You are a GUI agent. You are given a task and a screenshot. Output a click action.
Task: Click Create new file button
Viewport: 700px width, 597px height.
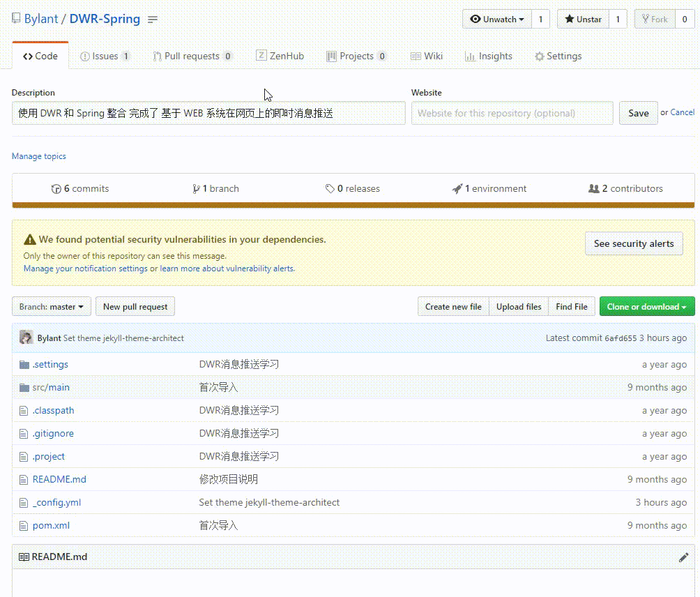(x=453, y=306)
